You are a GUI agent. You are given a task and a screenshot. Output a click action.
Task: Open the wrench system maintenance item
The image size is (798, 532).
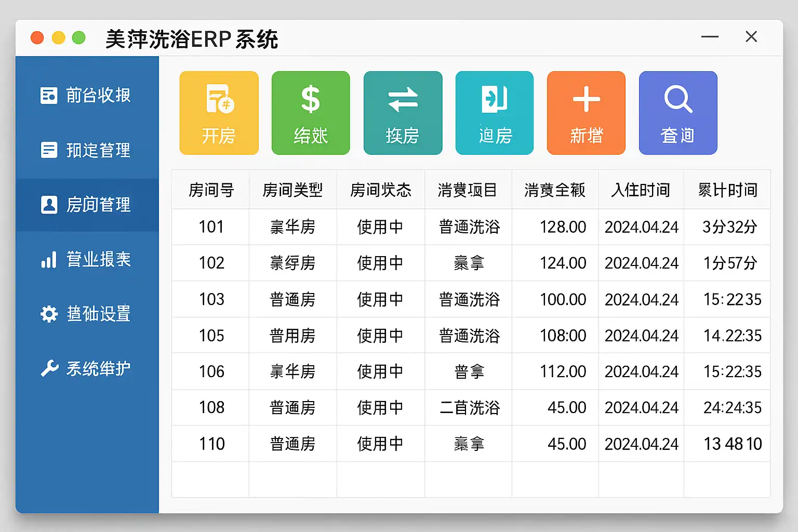pyautogui.click(x=86, y=368)
